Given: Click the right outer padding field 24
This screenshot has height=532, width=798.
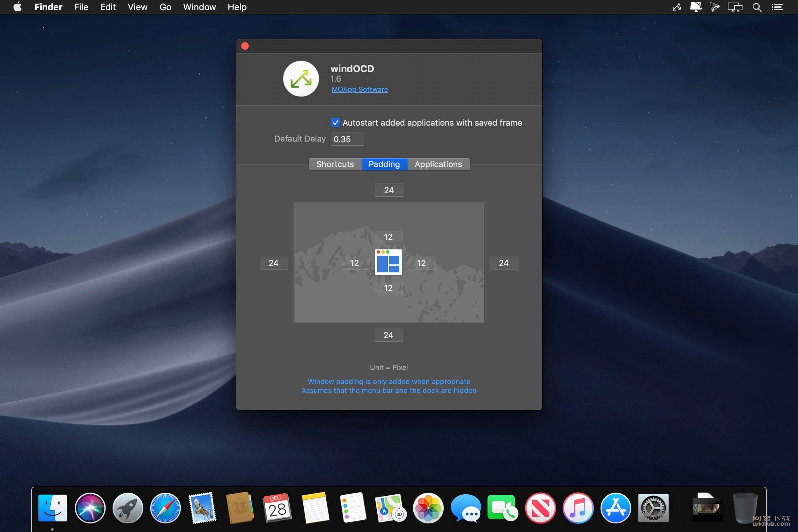Looking at the screenshot, I should coord(504,263).
